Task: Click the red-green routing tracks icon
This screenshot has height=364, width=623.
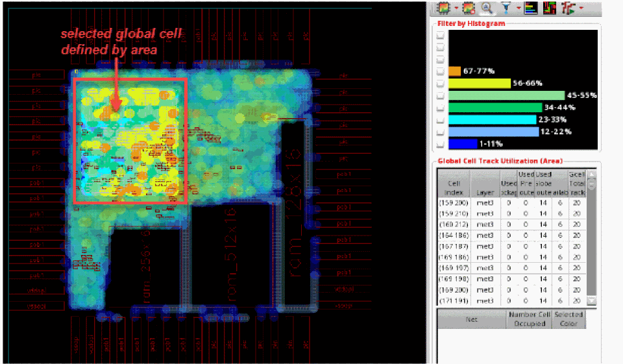Action: click(549, 8)
